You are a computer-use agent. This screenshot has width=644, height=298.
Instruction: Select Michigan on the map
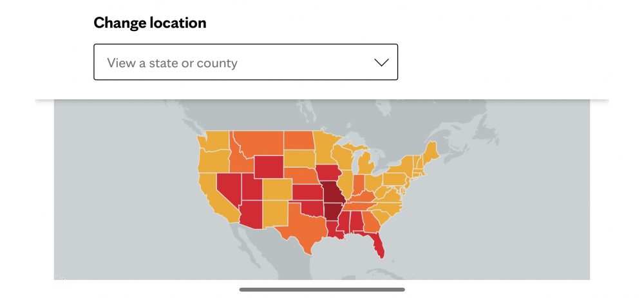click(x=365, y=164)
